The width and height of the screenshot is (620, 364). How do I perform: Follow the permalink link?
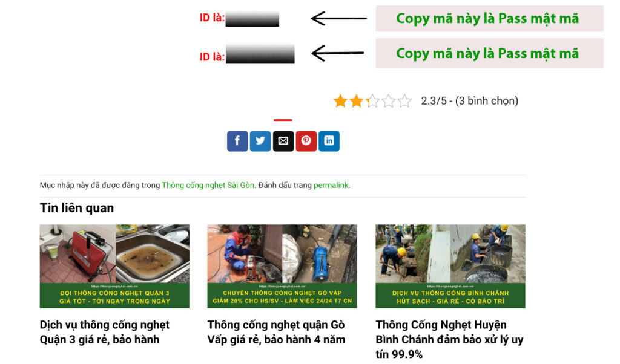pyautogui.click(x=331, y=185)
